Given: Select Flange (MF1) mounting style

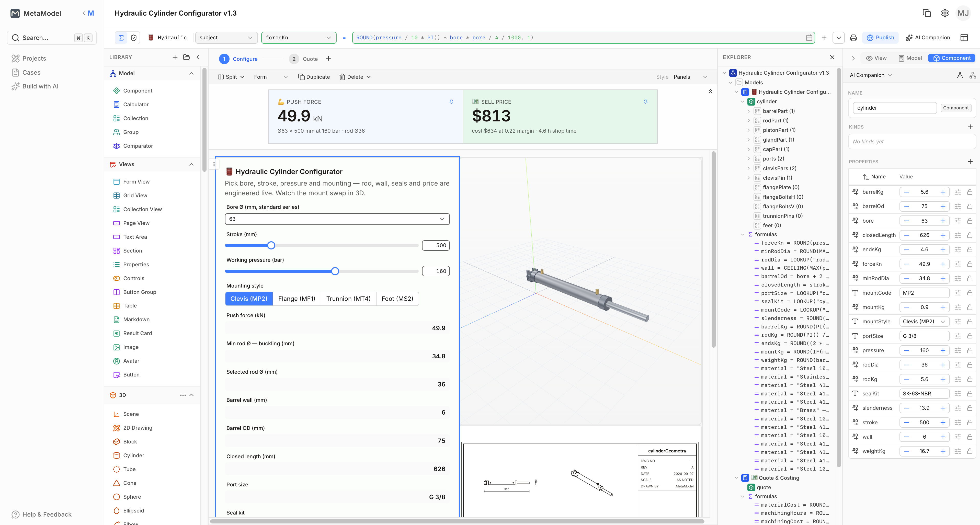Looking at the screenshot, I should (x=297, y=299).
